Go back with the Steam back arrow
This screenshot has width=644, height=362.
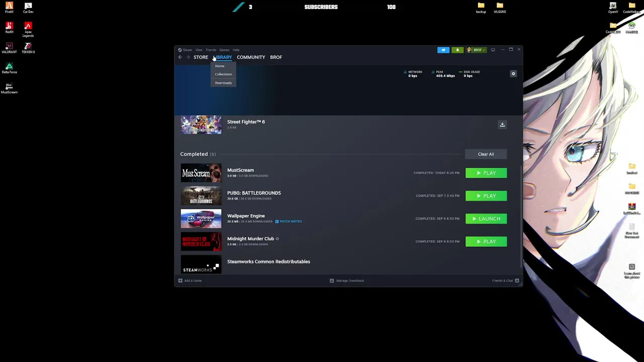180,57
